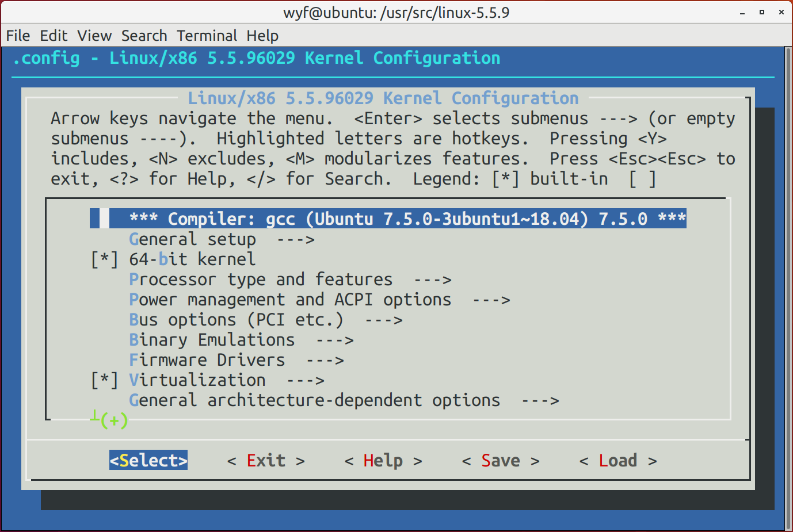Click the Help button at bottom
This screenshot has width=793, height=532.
(383, 461)
